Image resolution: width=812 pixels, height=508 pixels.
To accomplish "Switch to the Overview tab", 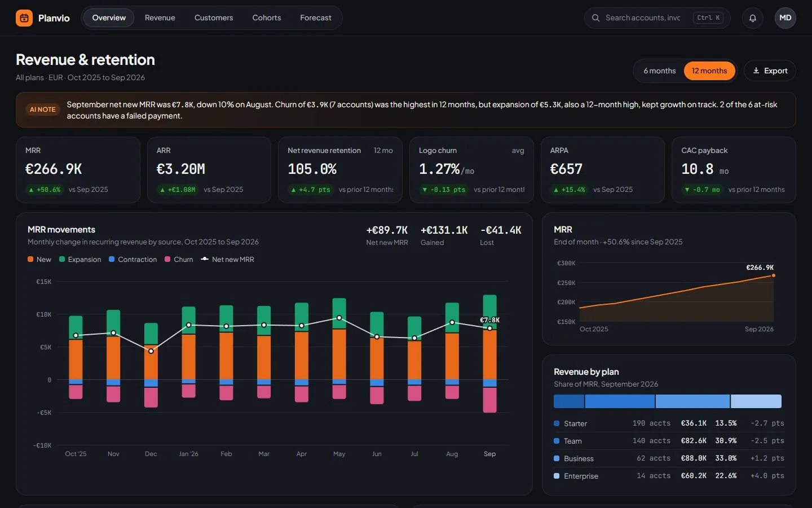I will [109, 18].
